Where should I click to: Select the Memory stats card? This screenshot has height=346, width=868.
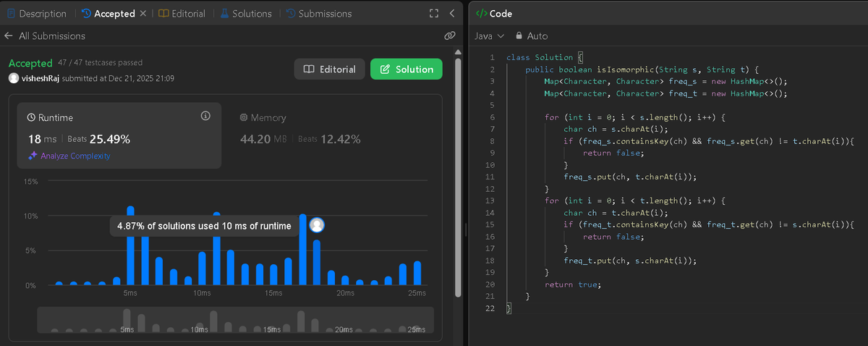tap(331, 135)
